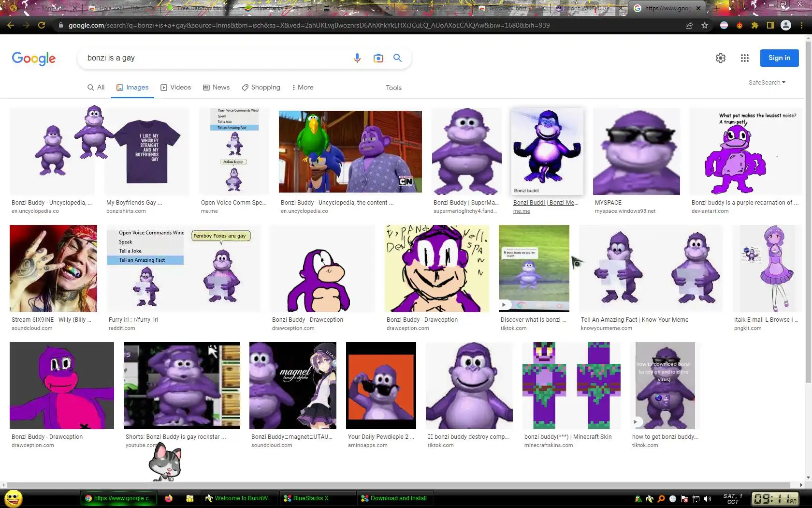Switch to the Videos tab
This screenshot has height=508, width=812.
175,88
